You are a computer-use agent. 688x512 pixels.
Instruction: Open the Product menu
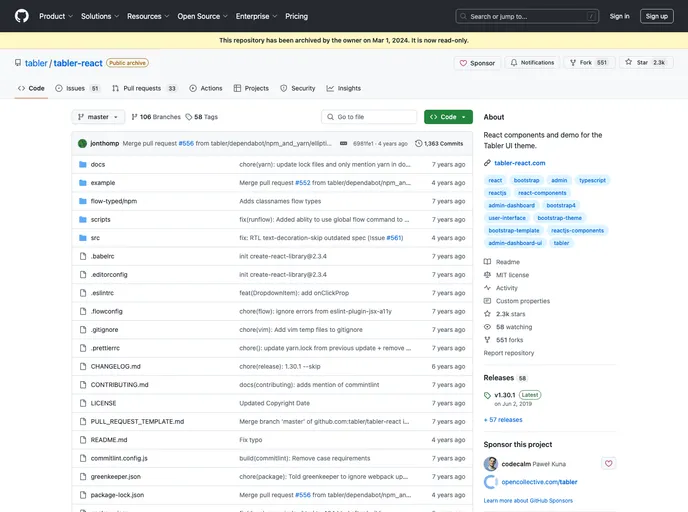(56, 16)
